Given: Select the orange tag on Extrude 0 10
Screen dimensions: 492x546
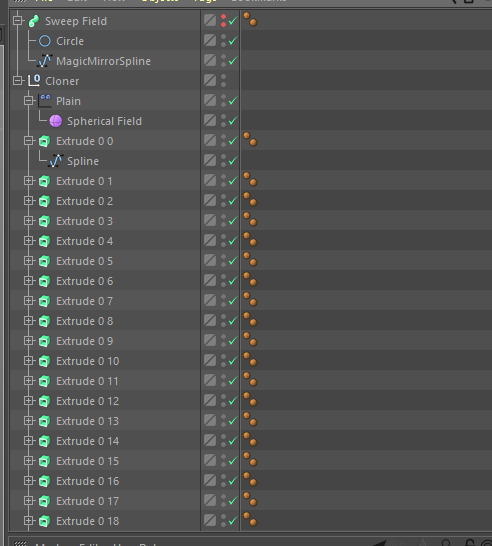Looking at the screenshot, I should [x=250, y=359].
